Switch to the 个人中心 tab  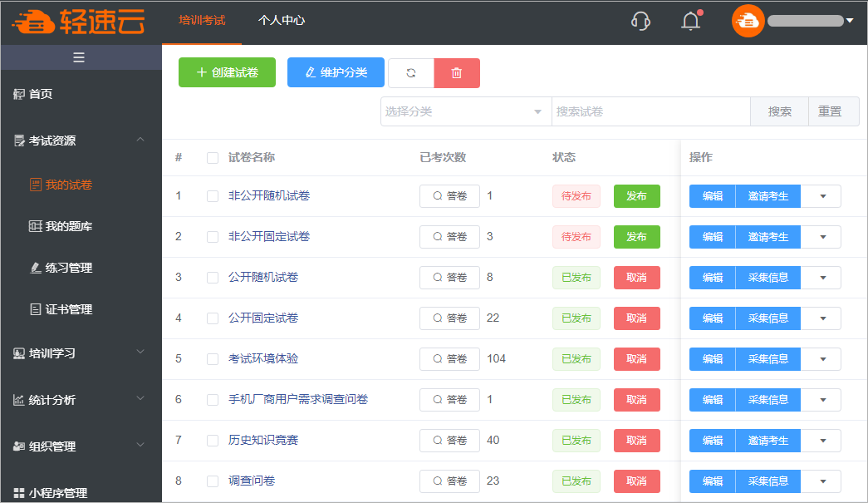point(282,21)
